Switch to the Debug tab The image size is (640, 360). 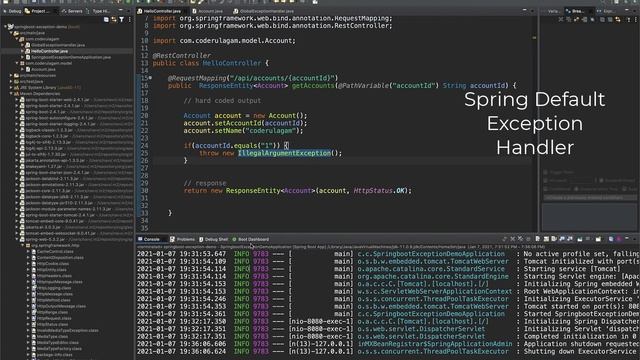coord(12,11)
